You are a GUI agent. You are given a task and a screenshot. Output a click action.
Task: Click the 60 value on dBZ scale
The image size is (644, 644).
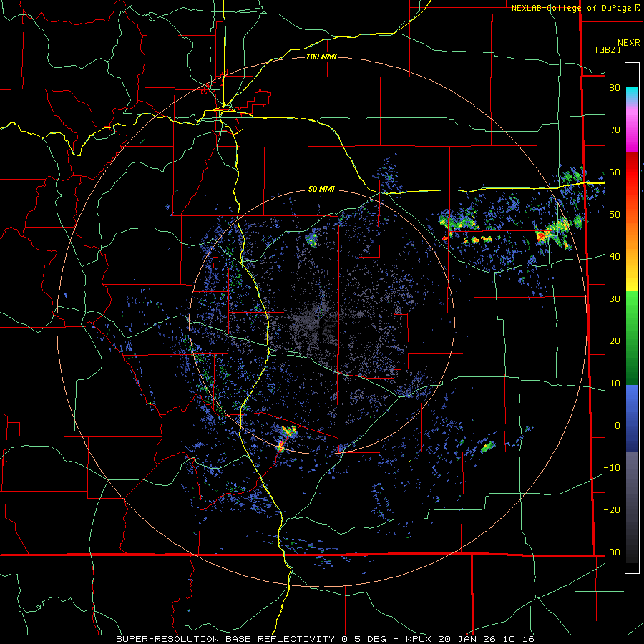pos(615,172)
